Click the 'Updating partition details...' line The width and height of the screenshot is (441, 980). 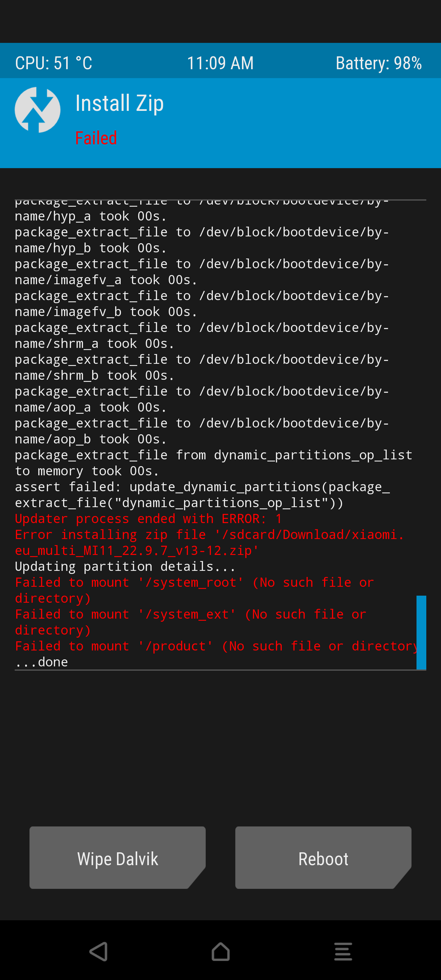click(x=125, y=567)
